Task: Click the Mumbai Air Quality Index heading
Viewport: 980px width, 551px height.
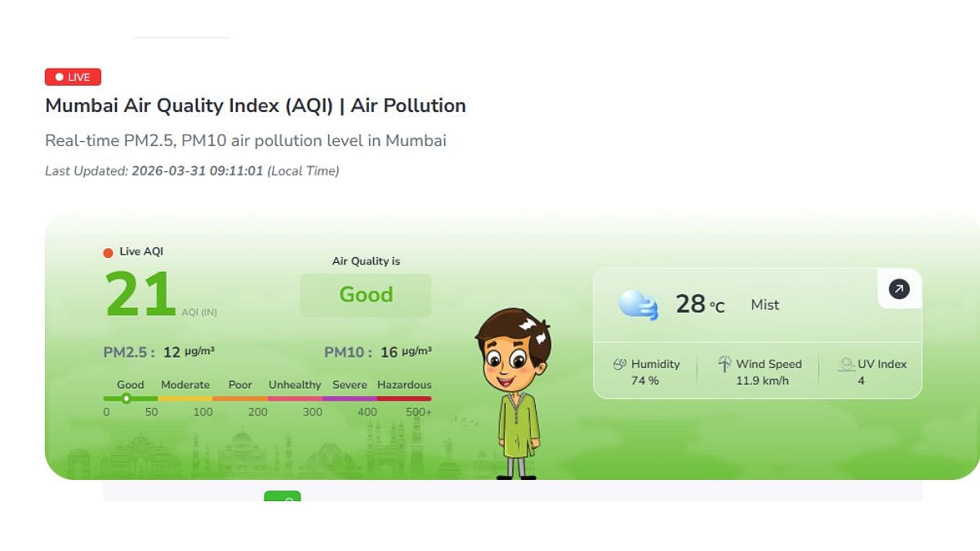Action: click(255, 106)
